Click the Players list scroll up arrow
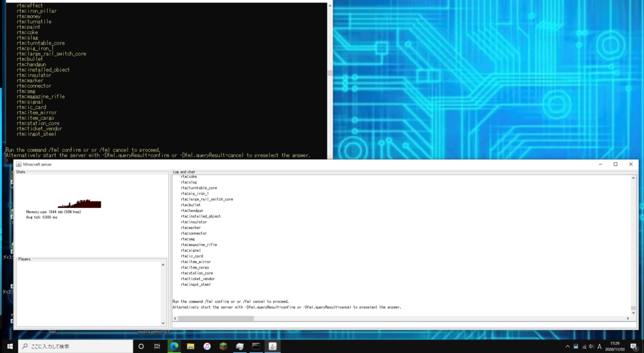Screen dimensions: 644x353 tap(163, 265)
